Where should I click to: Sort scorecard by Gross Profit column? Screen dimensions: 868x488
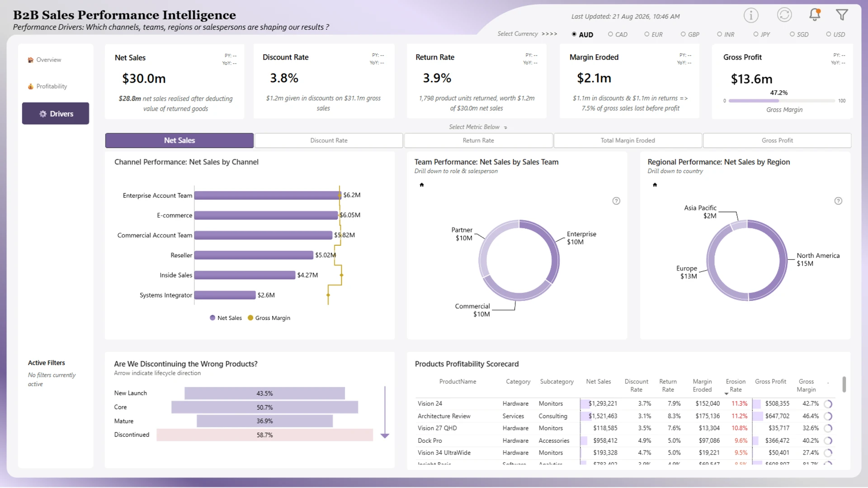tap(770, 382)
